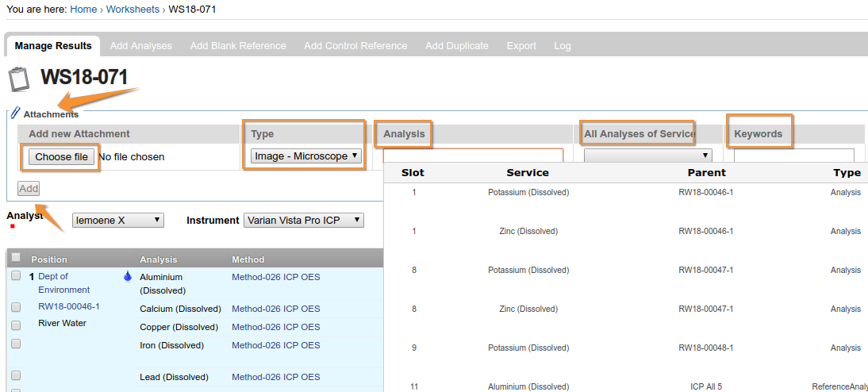Focus the Keywords text field
This screenshot has height=392, width=868.
pyautogui.click(x=793, y=156)
